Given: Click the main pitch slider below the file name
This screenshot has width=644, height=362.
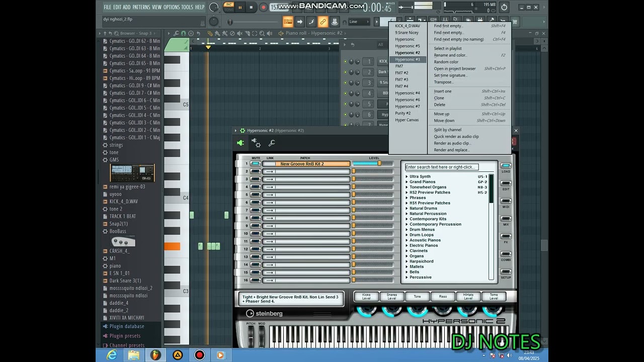Looking at the screenshot, I should 230,22.
